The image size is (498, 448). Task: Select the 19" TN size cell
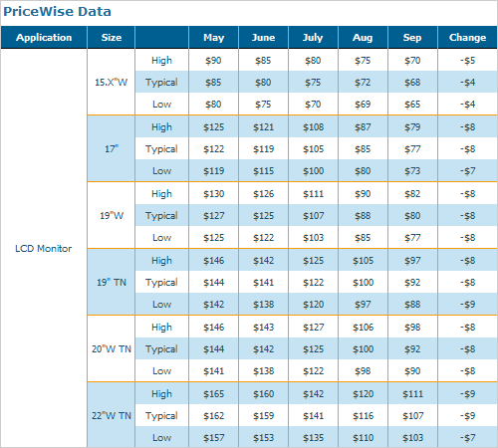[112, 282]
